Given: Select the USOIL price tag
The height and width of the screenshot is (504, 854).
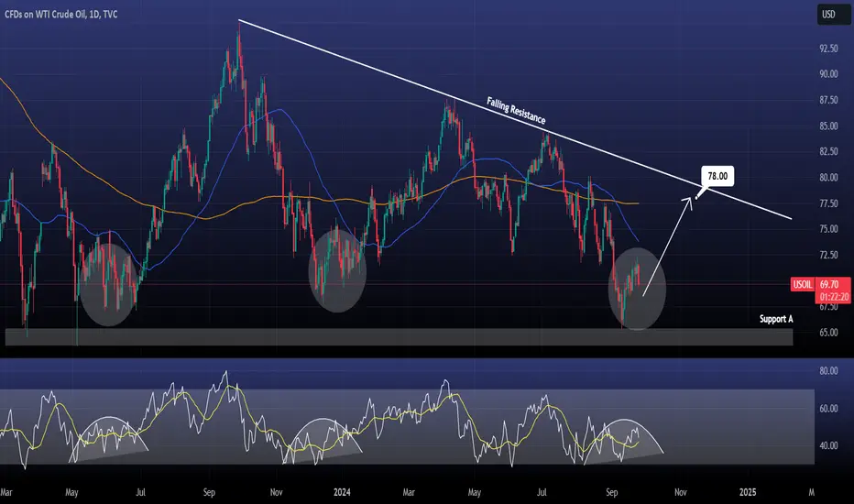Looking at the screenshot, I should click(803, 284).
